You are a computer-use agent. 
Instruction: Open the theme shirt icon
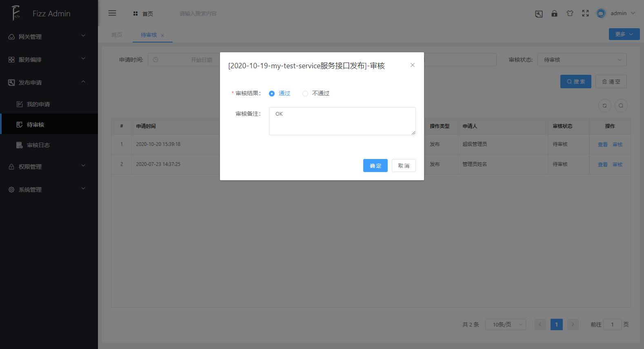[x=570, y=13]
